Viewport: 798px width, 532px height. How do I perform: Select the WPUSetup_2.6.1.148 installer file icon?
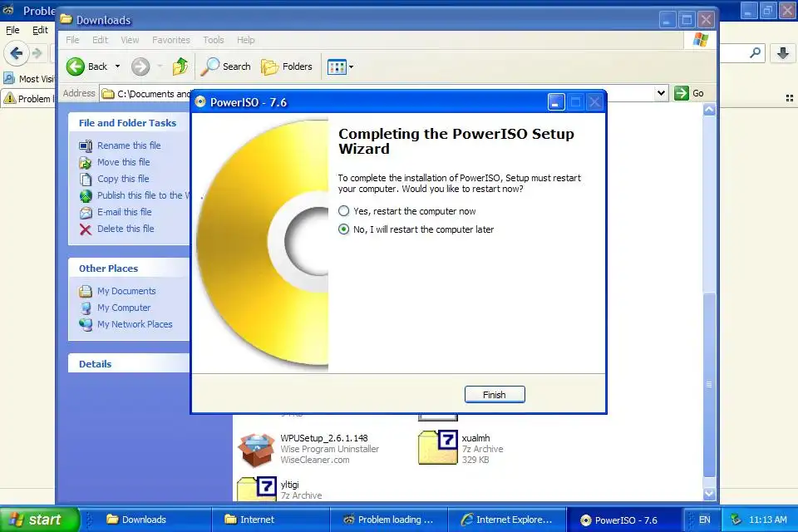pos(256,449)
